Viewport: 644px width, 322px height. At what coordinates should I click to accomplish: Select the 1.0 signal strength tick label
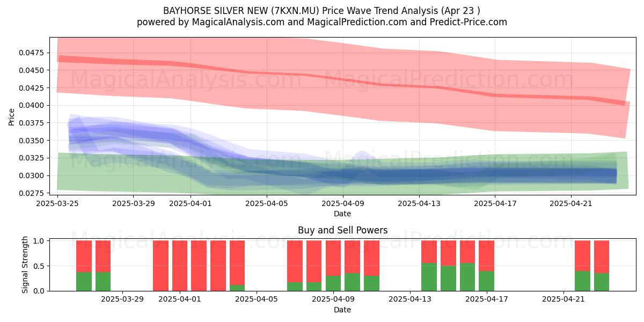(40, 241)
